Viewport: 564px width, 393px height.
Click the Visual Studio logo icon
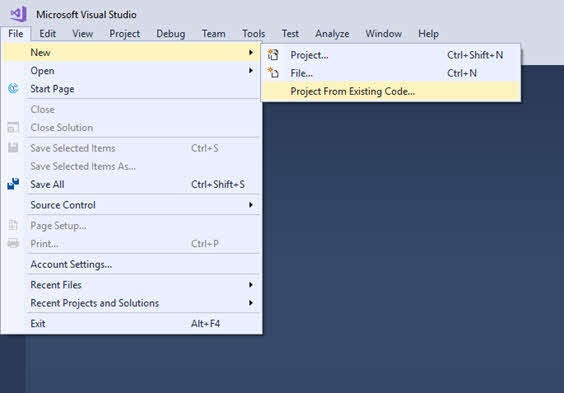[x=18, y=14]
